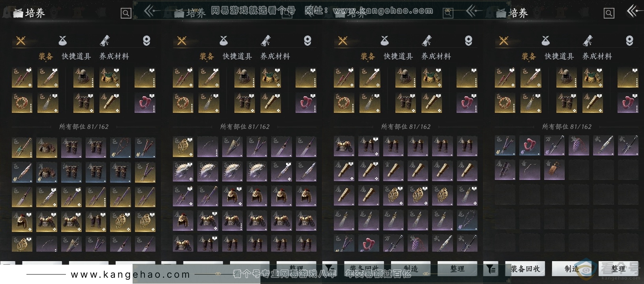
Task: Select bow item in rightmost panel inventory
Action: coord(530,170)
